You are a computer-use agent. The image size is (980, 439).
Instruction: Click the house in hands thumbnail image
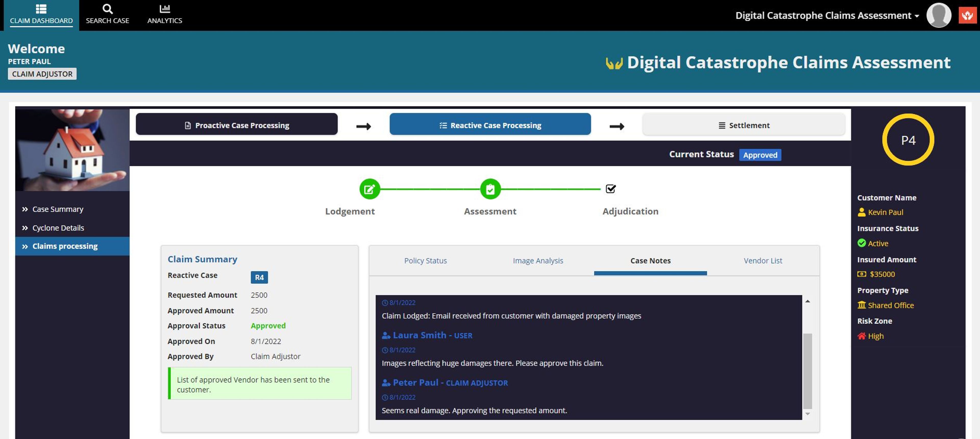(x=72, y=150)
